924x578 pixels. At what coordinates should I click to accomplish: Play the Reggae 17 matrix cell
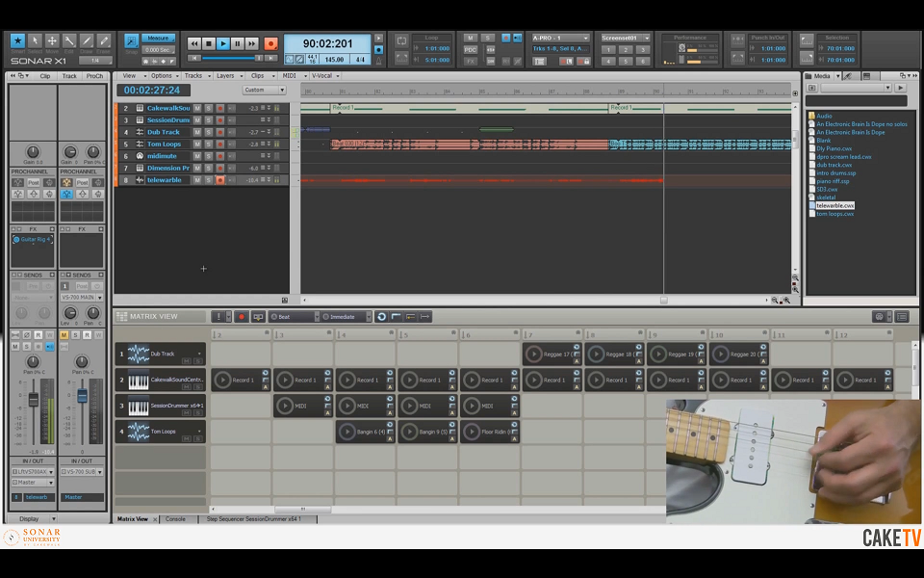click(534, 354)
